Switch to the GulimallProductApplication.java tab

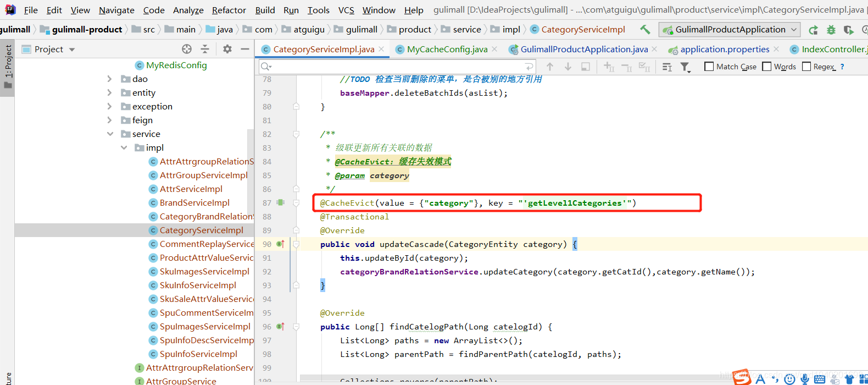point(584,49)
